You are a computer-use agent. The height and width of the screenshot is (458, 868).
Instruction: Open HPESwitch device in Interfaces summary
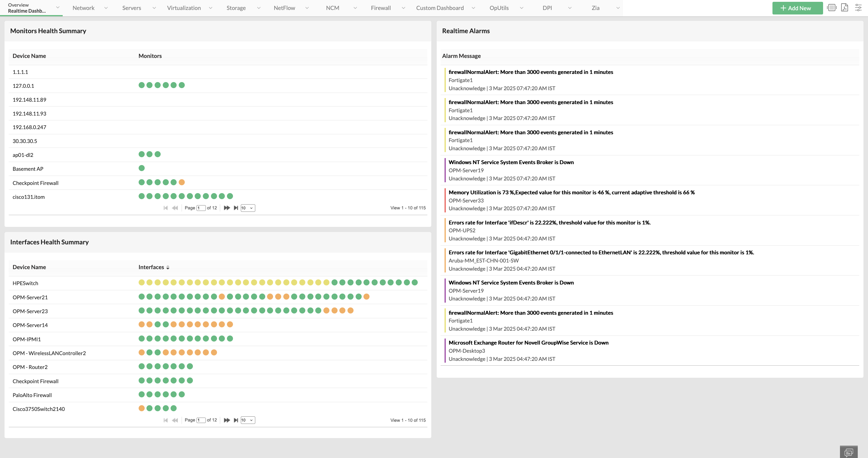tap(25, 283)
